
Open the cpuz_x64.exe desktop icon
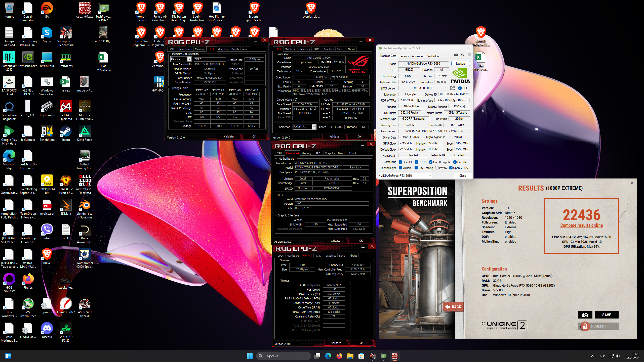point(85,11)
